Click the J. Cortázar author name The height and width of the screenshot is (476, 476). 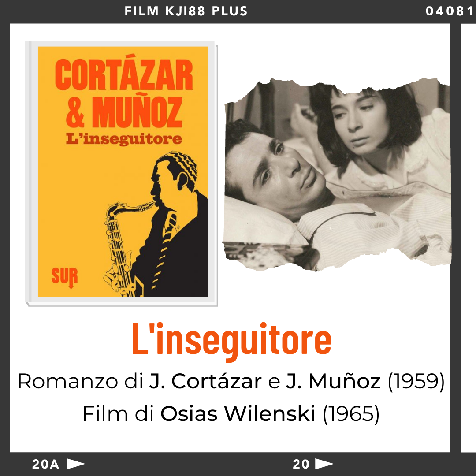pos(205,381)
